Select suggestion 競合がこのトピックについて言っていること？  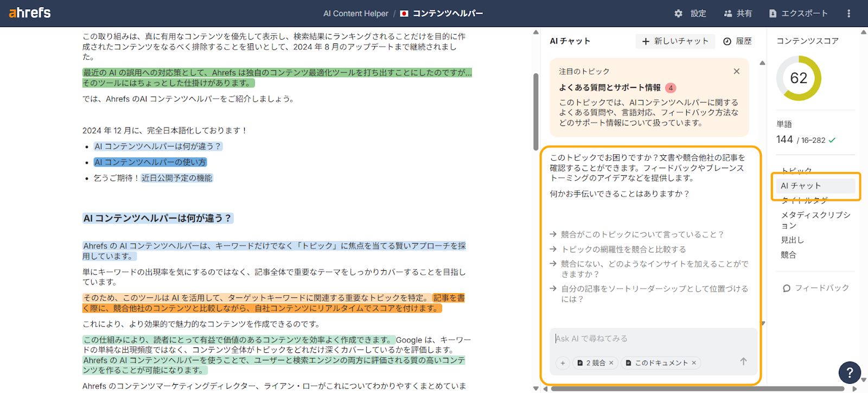pos(637,234)
